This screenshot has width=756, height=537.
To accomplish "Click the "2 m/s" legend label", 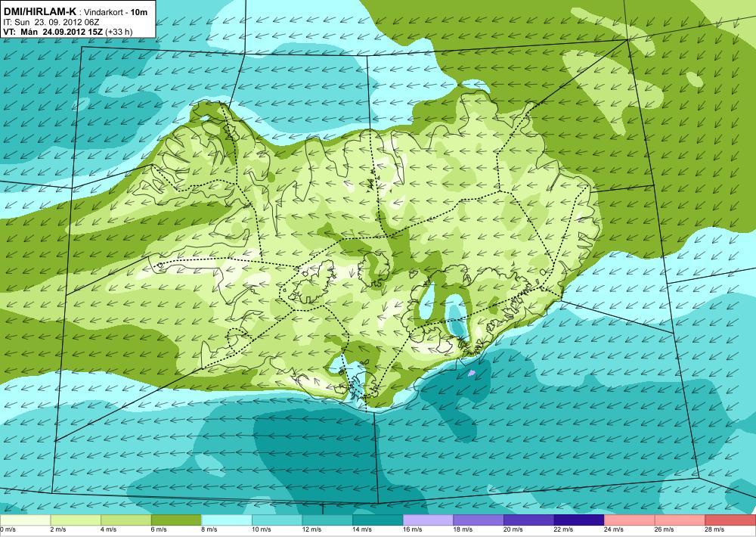I will coord(58,529).
